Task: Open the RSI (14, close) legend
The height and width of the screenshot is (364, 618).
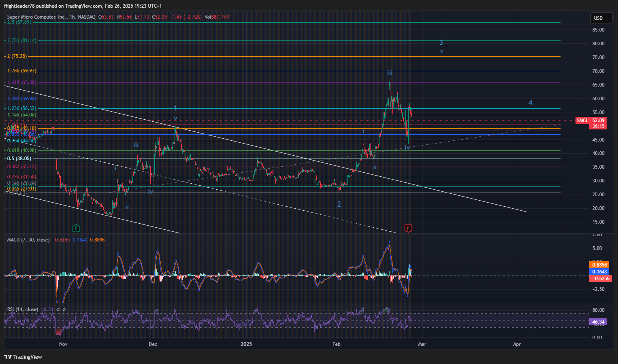Action: [23, 309]
